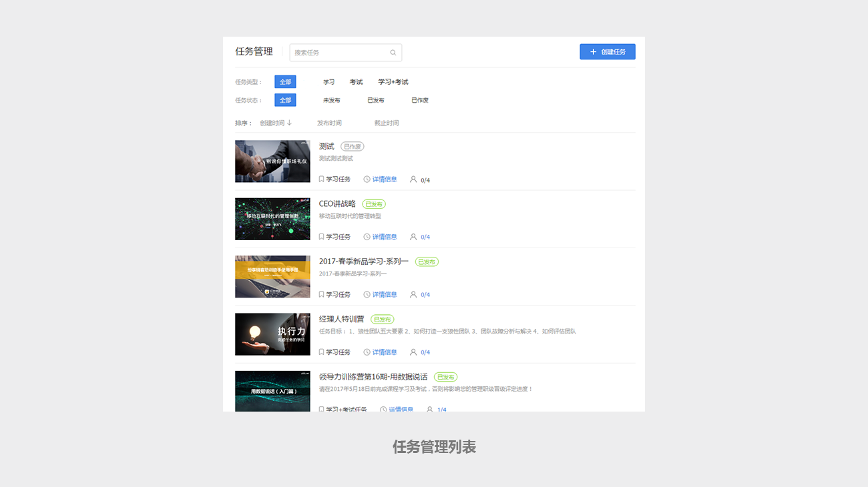Click 0/4 count on CEO讲战略 task
This screenshot has width=868, height=487.
(425, 237)
